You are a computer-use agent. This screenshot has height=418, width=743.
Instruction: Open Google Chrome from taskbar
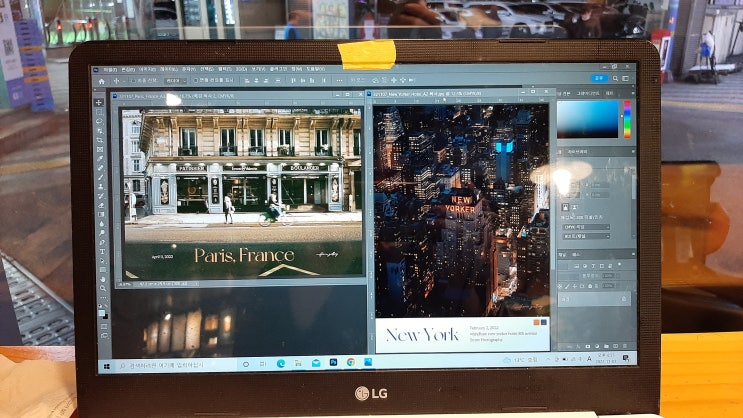click(351, 363)
